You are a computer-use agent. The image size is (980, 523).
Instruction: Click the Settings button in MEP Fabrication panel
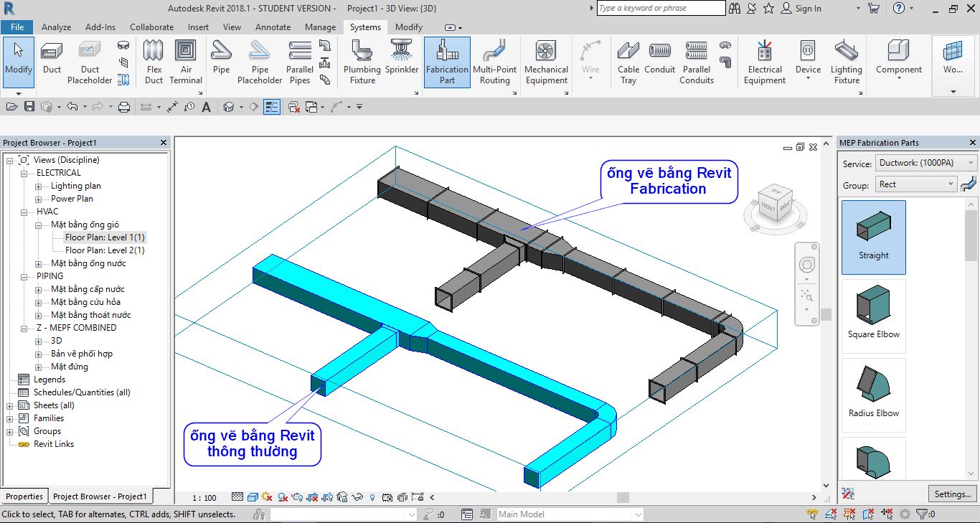pos(952,494)
